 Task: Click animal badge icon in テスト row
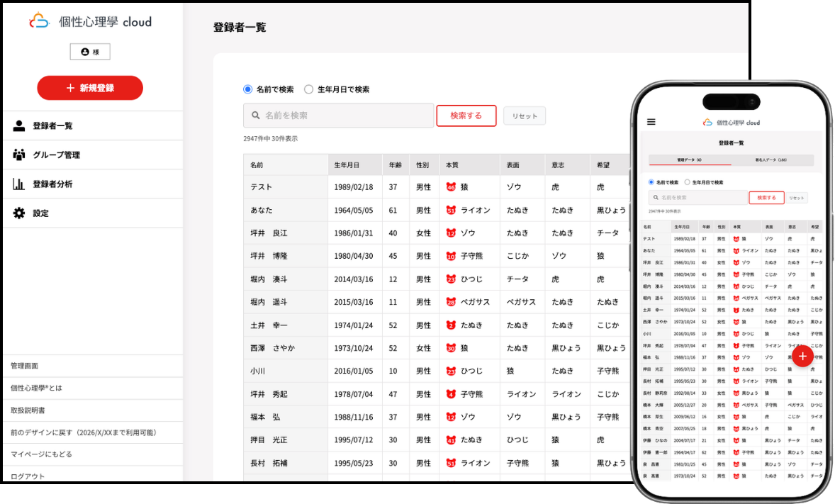(451, 187)
